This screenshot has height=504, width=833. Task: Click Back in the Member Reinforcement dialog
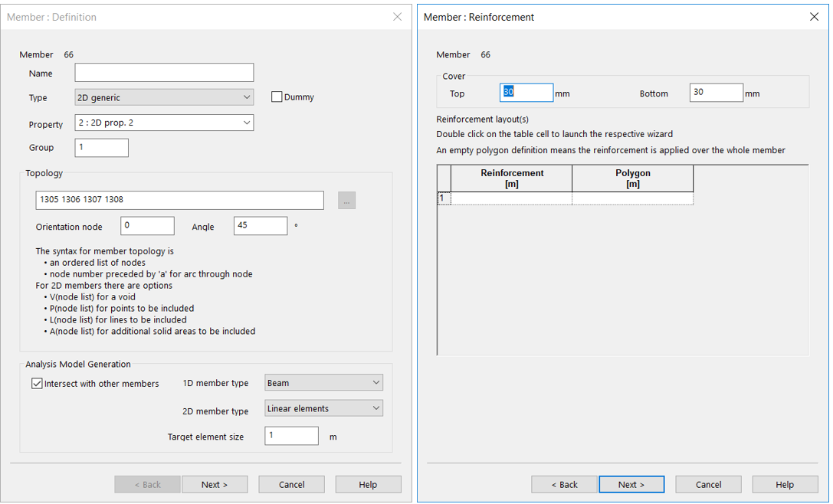tap(564, 484)
